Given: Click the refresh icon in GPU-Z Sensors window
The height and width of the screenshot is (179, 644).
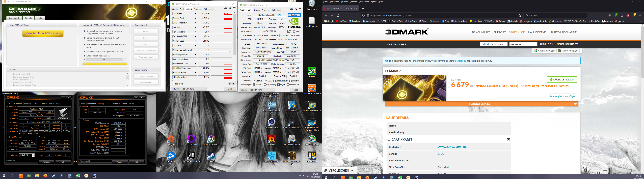Looking at the screenshot, I should 230,9.
